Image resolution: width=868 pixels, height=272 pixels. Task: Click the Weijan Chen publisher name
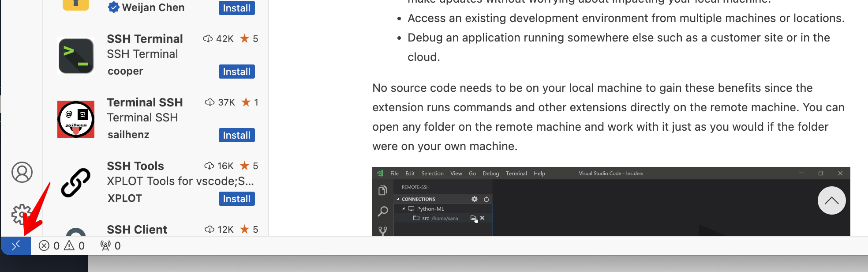tap(153, 8)
